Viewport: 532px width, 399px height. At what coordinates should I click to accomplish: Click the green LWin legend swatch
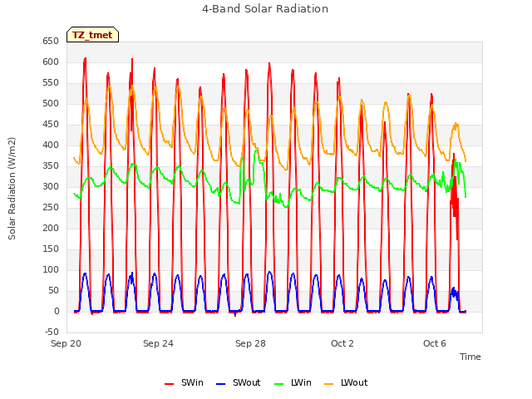tap(278, 384)
